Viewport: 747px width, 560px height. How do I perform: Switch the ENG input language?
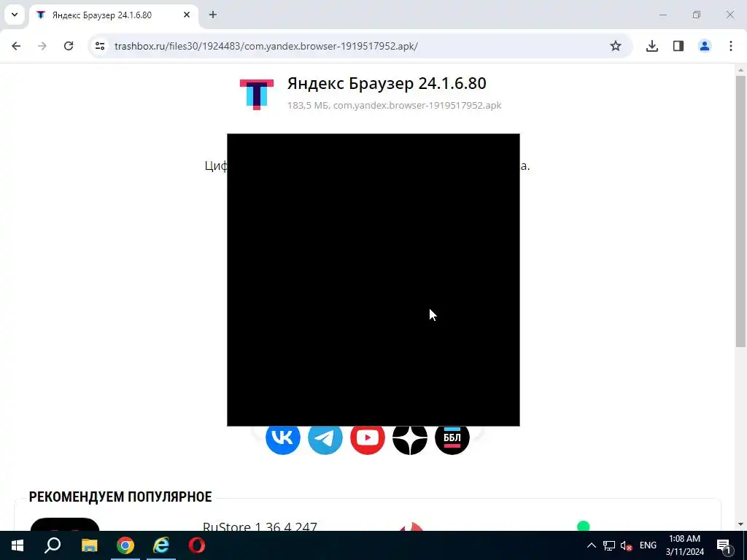pos(648,545)
